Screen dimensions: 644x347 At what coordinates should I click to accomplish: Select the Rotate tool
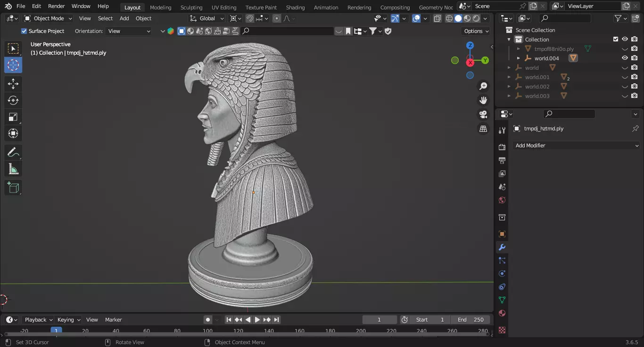point(13,100)
